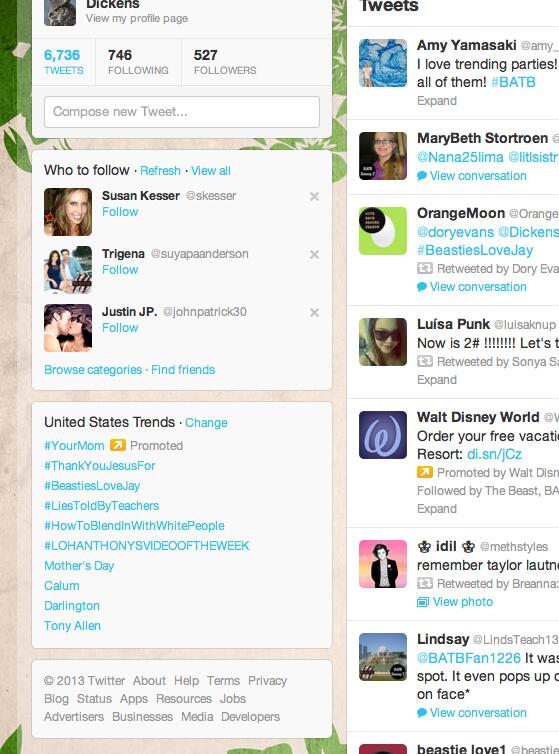Open View my profile page link
The width and height of the screenshot is (559, 754).
(137, 18)
